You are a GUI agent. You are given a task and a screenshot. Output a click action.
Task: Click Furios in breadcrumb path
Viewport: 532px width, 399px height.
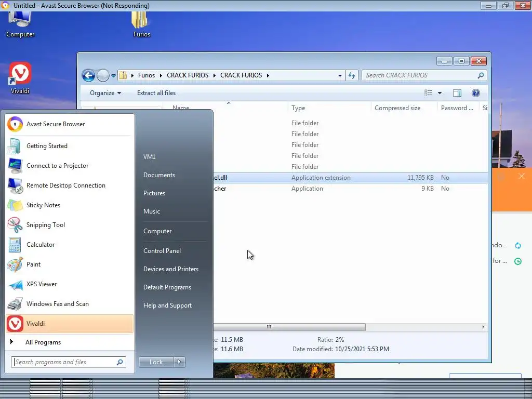coord(146,75)
